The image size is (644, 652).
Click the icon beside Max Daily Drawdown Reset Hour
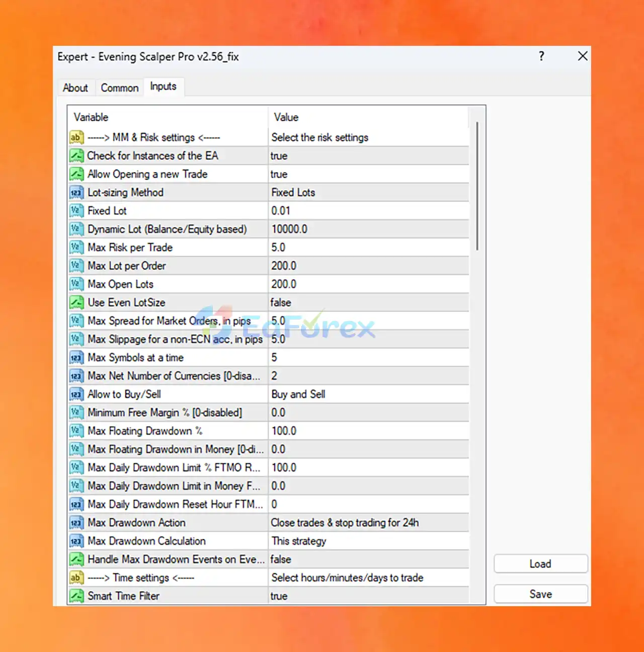click(76, 505)
